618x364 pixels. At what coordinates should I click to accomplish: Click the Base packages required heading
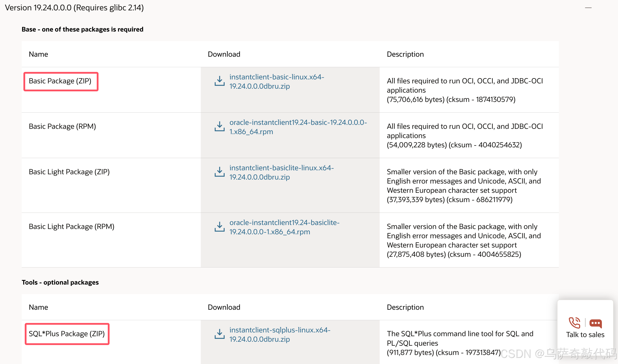[x=83, y=29]
